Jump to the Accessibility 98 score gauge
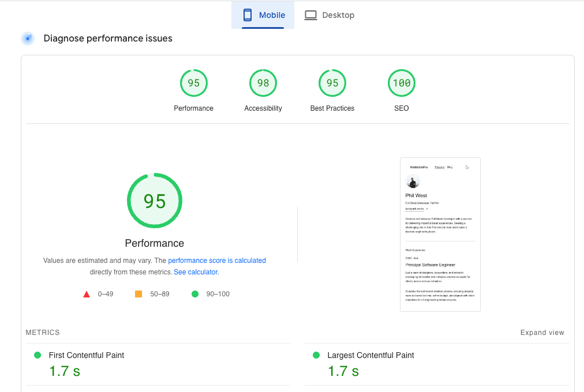 coord(263,83)
